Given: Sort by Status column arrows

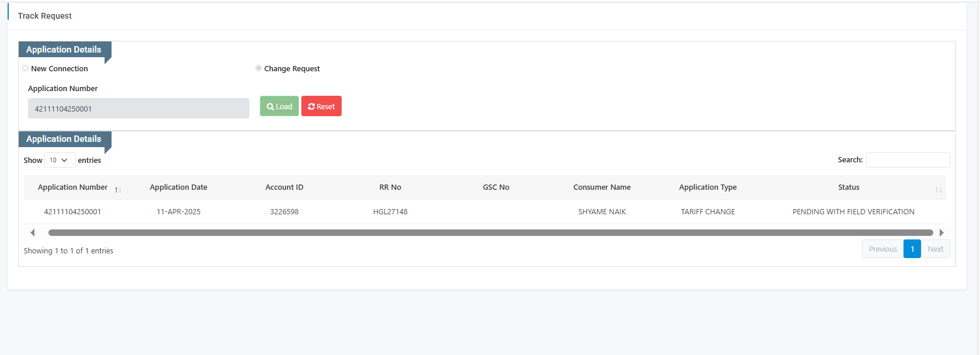Looking at the screenshot, I should 939,190.
